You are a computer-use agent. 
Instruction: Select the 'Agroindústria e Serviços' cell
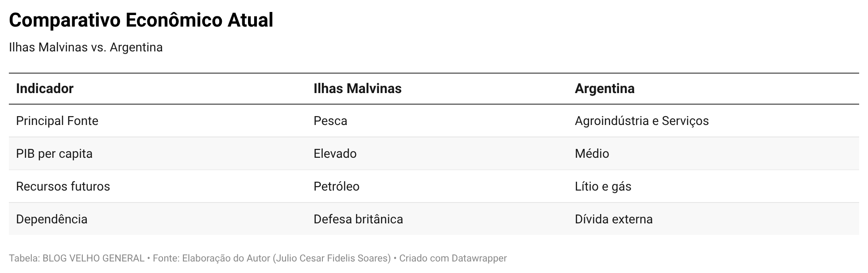[x=642, y=121]
